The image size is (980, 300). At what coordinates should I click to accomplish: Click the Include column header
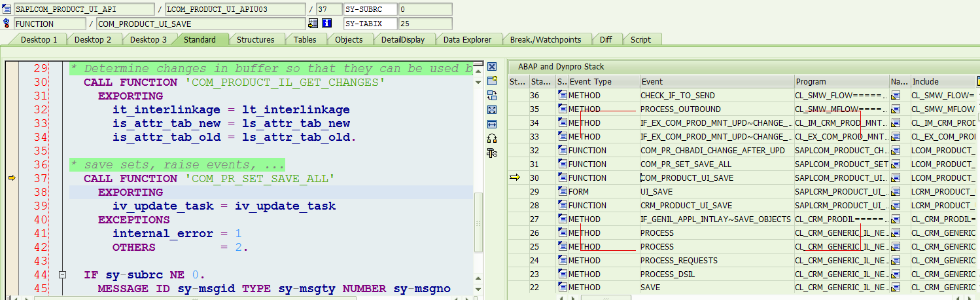tap(945, 82)
